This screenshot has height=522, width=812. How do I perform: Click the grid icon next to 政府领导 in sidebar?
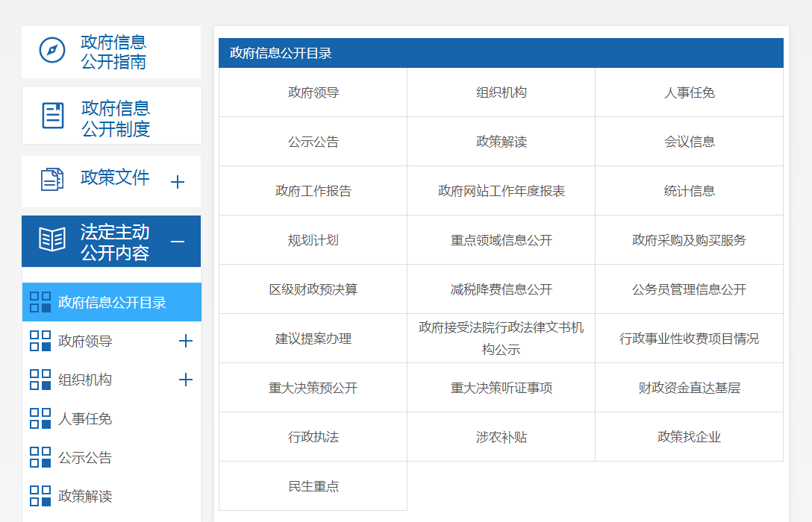point(40,342)
